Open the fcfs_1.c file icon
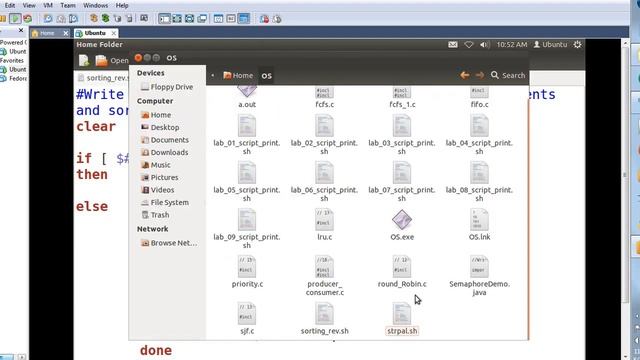Viewport: 640px width, 360px height. pyautogui.click(x=402, y=93)
